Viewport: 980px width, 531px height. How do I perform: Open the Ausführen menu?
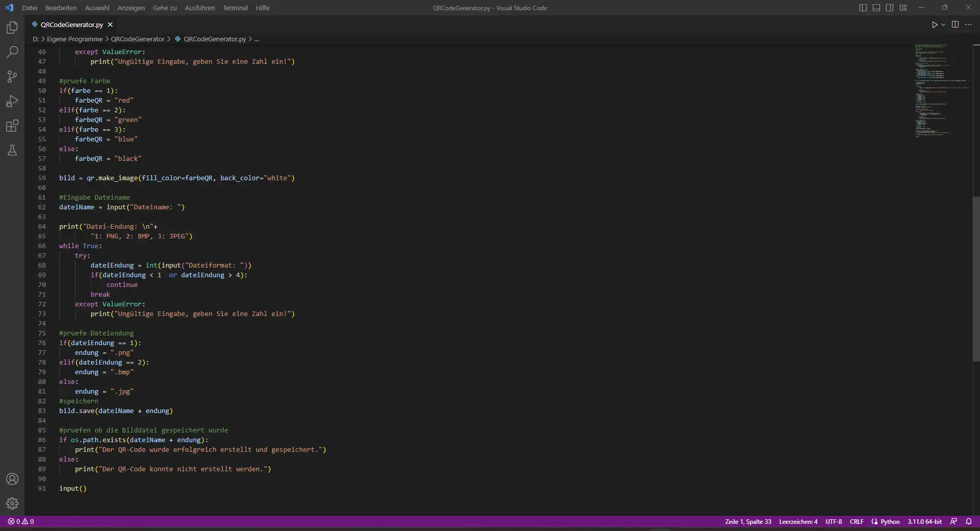(x=200, y=8)
